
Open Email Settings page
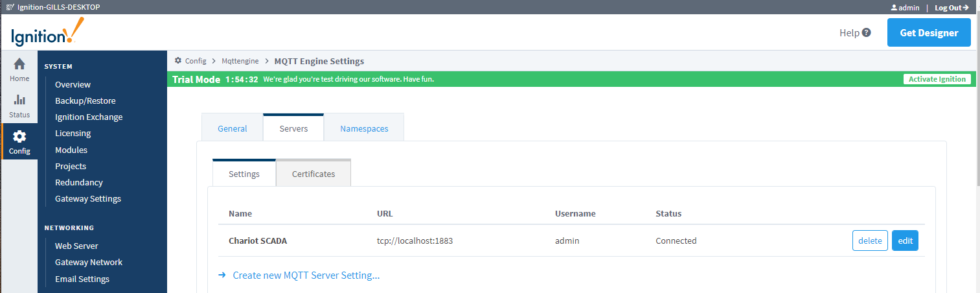(x=82, y=279)
